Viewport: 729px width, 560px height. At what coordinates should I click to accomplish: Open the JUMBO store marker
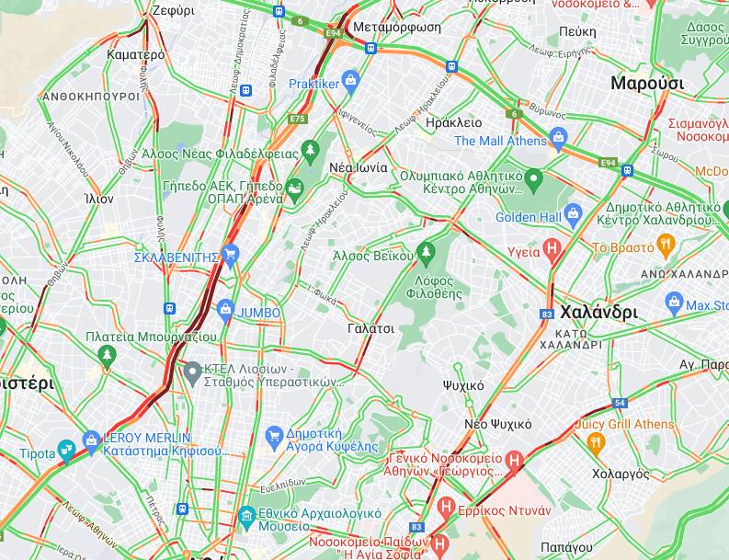pos(225,310)
